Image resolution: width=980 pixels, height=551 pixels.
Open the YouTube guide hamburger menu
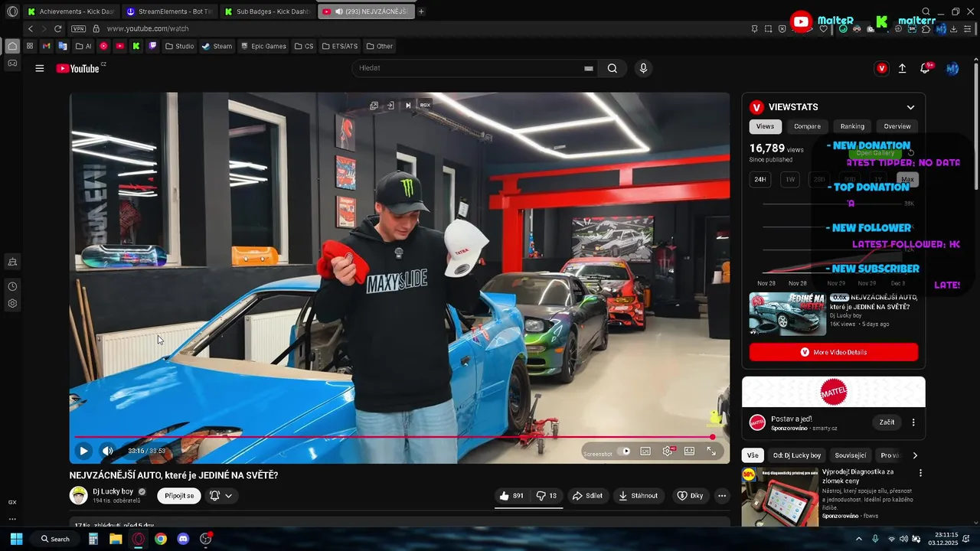[40, 68]
